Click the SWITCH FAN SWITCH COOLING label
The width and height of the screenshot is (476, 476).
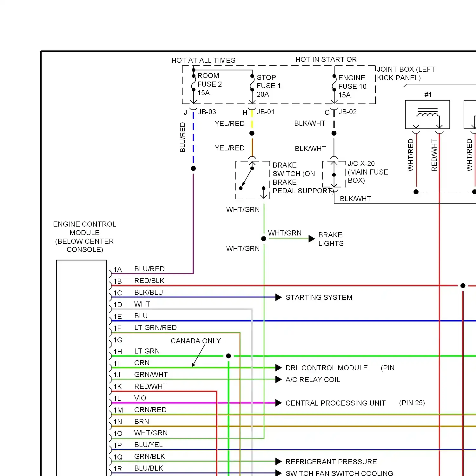(339, 473)
